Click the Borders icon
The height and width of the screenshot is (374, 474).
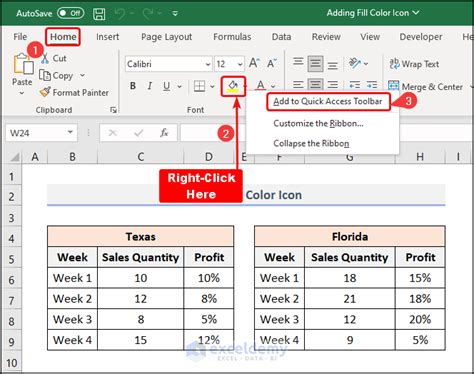[199, 86]
